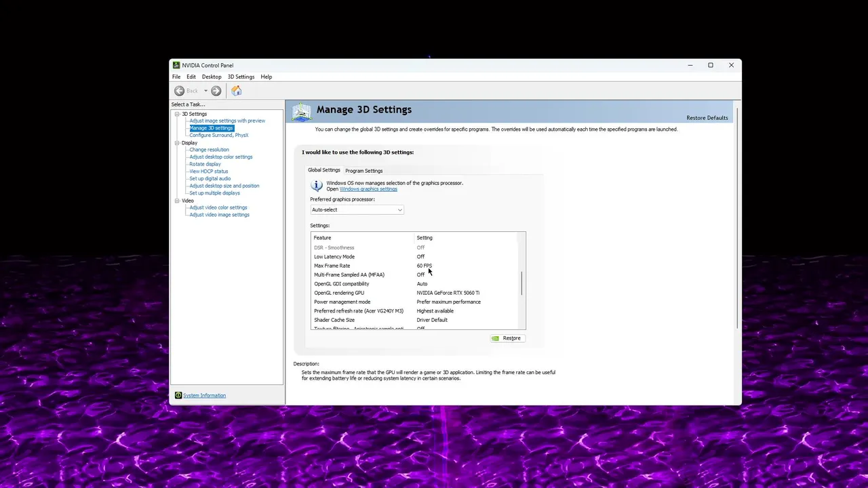868x488 pixels.
Task: Select OpenGL rendering GPU row
Action: 415,293
